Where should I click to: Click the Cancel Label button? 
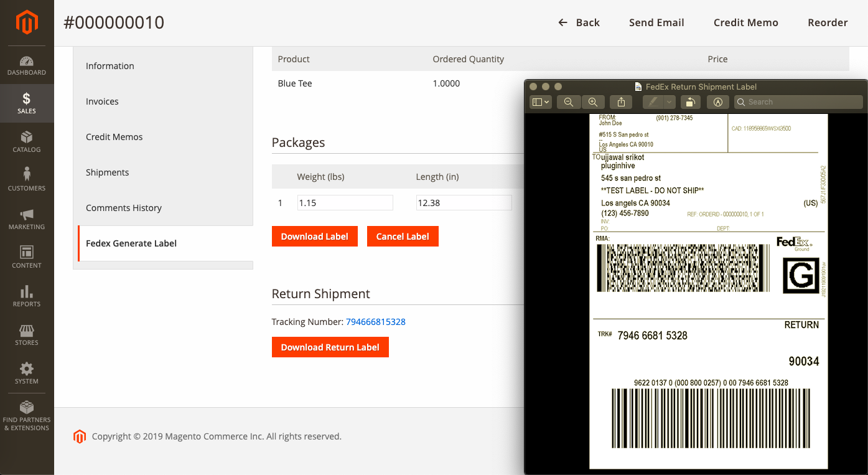[x=403, y=237]
